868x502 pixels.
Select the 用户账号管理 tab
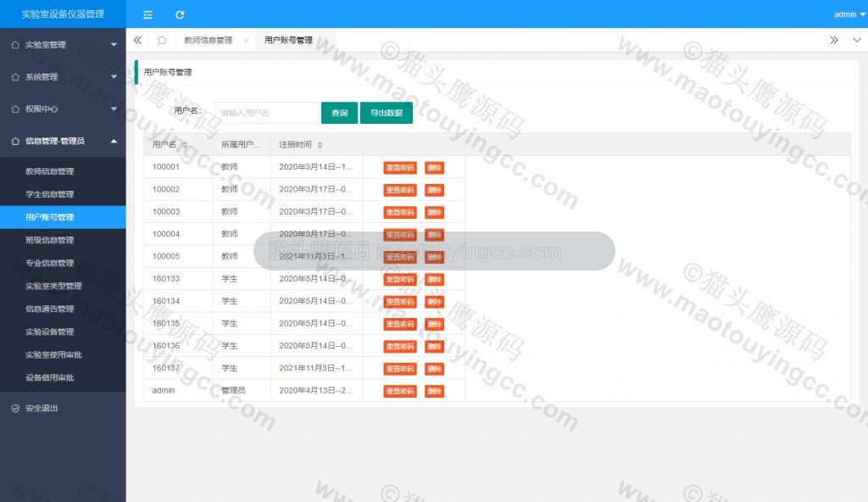tap(288, 40)
